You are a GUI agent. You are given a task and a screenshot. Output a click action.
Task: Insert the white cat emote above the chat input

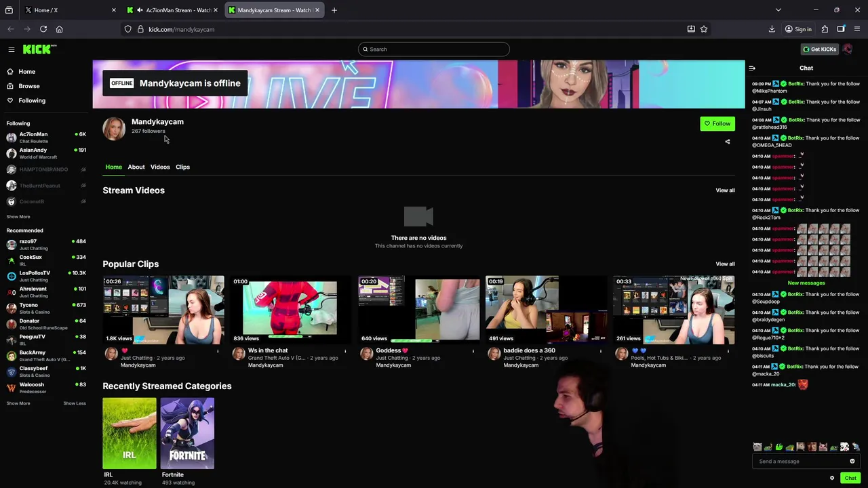tap(757, 447)
